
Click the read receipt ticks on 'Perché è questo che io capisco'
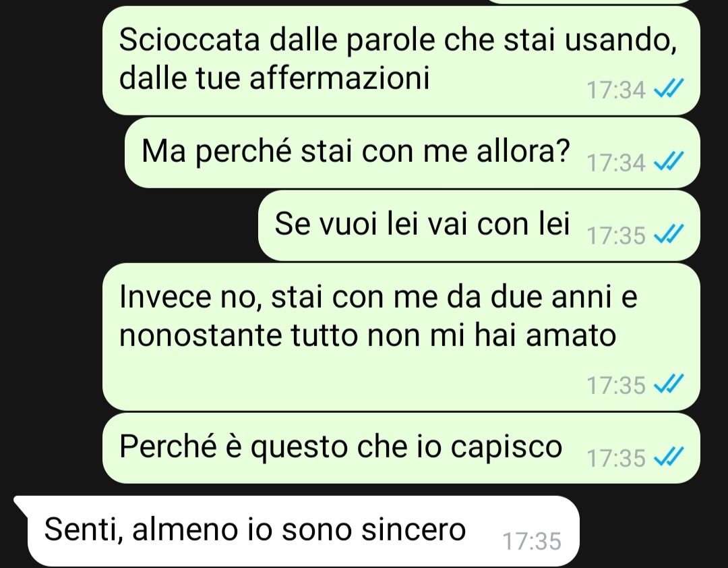669,457
